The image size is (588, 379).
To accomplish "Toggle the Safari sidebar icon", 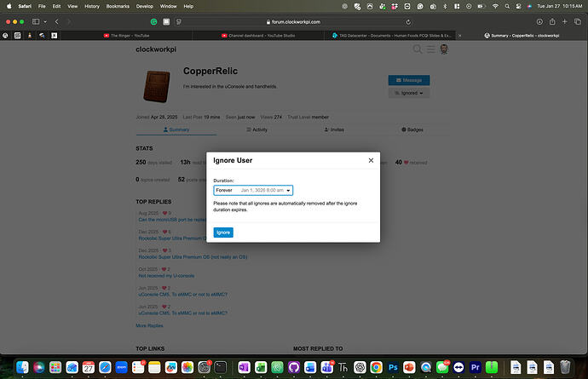I will (x=36, y=22).
